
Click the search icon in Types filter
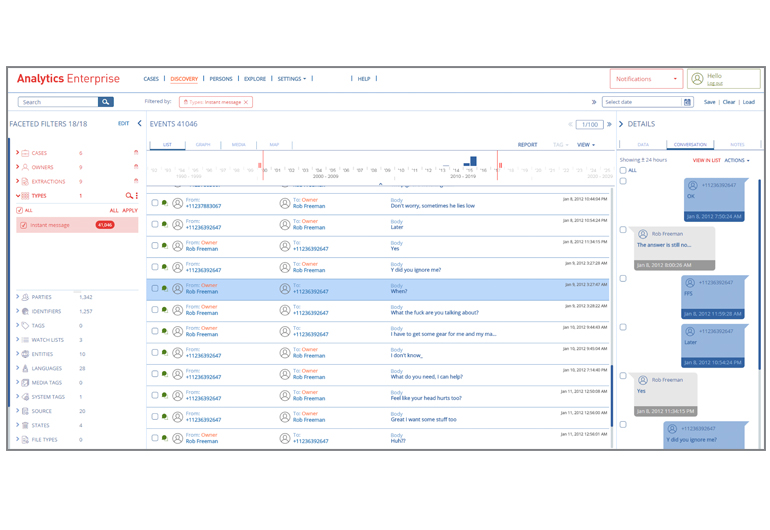tap(128, 196)
